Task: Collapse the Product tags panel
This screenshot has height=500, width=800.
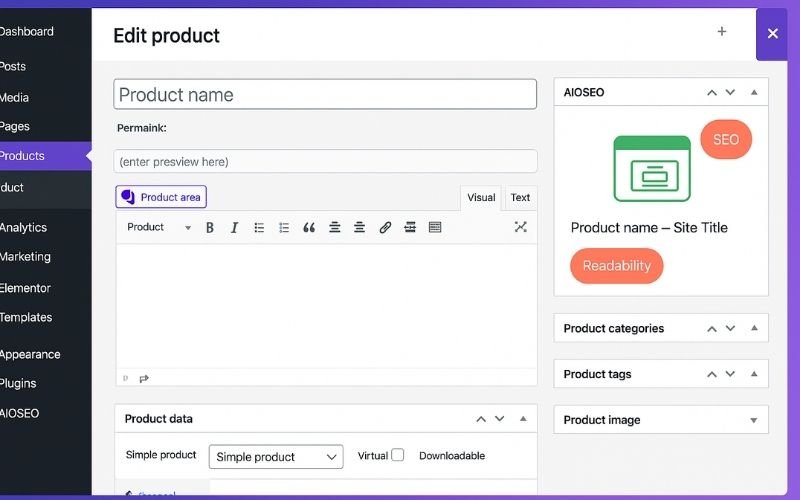Action: coord(754,374)
